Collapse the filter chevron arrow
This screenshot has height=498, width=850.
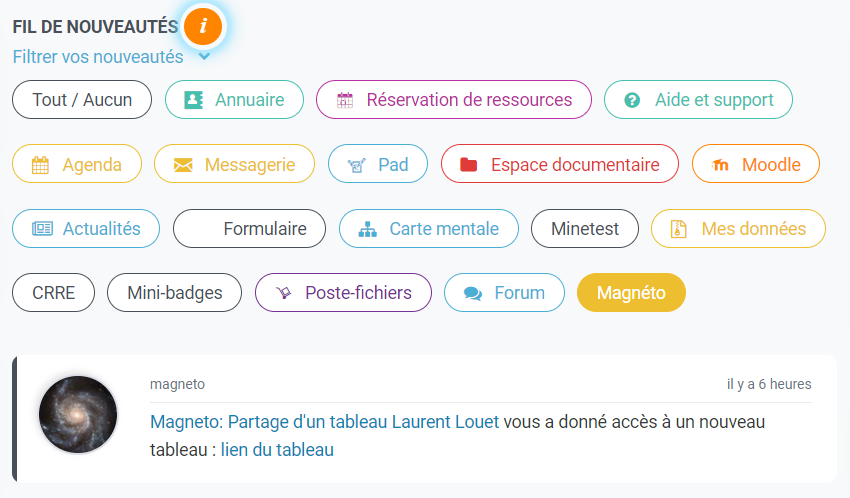[204, 56]
